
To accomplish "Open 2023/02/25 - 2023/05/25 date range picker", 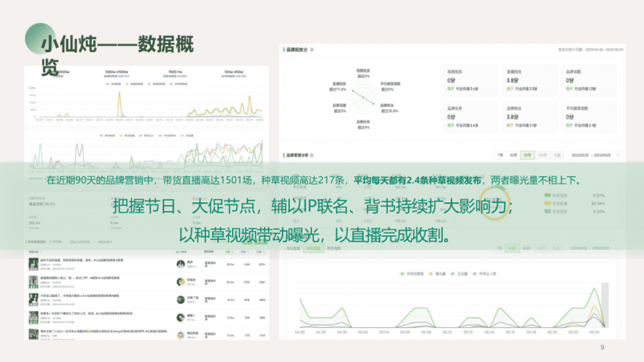I will point(591,155).
